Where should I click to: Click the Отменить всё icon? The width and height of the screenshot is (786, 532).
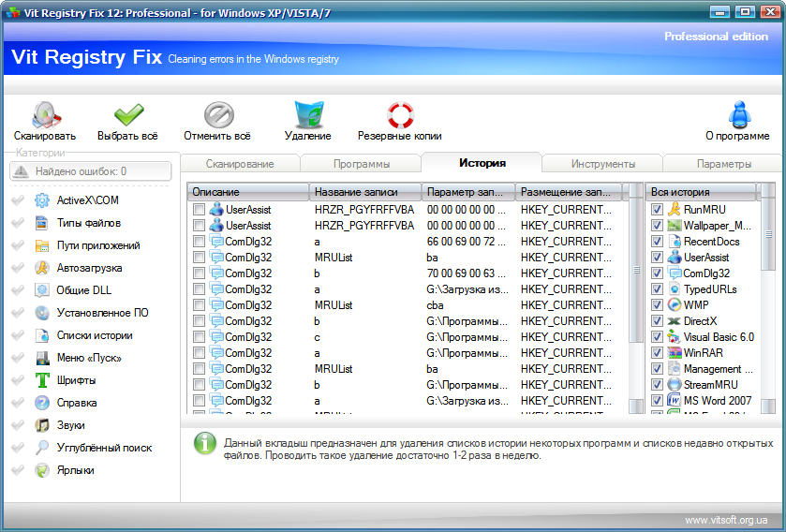coord(216,115)
